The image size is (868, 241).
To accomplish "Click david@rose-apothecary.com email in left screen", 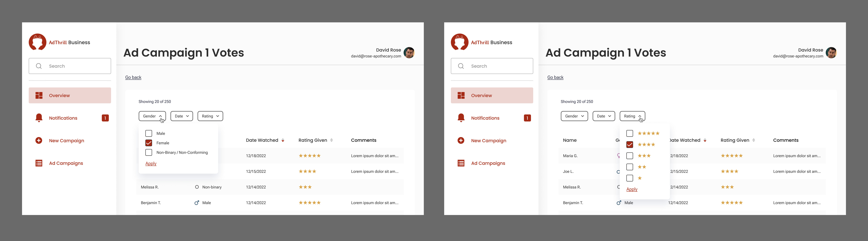I will coord(376,56).
